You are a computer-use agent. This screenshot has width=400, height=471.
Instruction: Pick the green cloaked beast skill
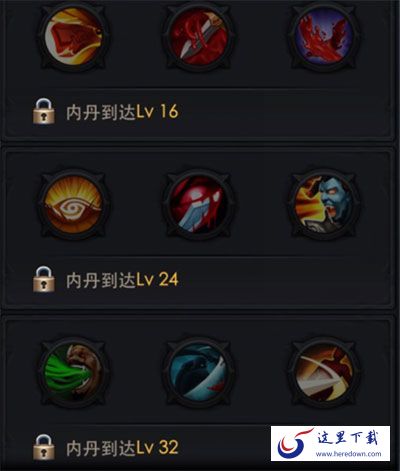coord(74,372)
